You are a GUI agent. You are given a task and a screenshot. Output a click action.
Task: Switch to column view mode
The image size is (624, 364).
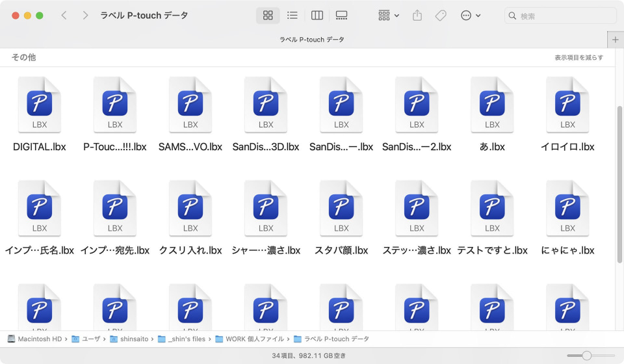point(317,16)
